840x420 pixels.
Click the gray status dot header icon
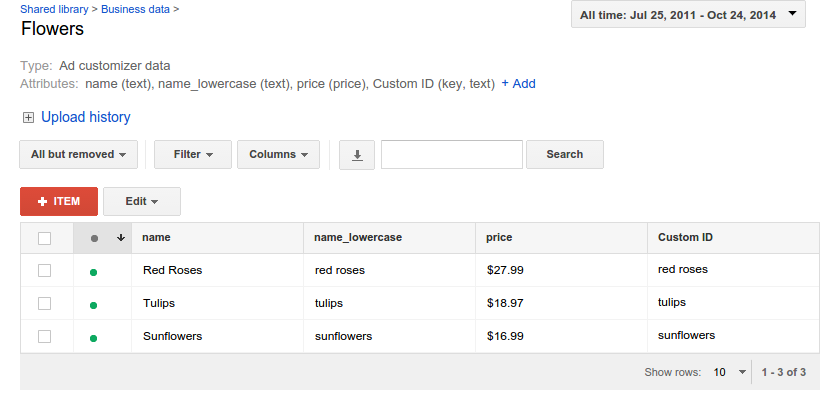click(94, 238)
